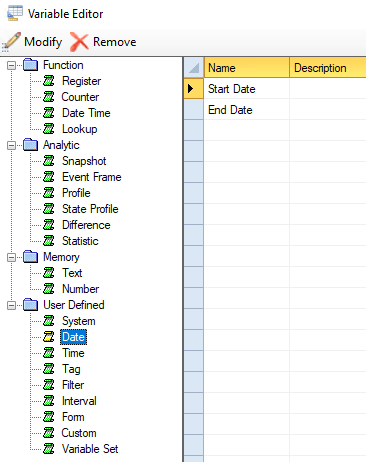Select Lookup in the tree
Screen dimensions: 366x462
coord(79,129)
